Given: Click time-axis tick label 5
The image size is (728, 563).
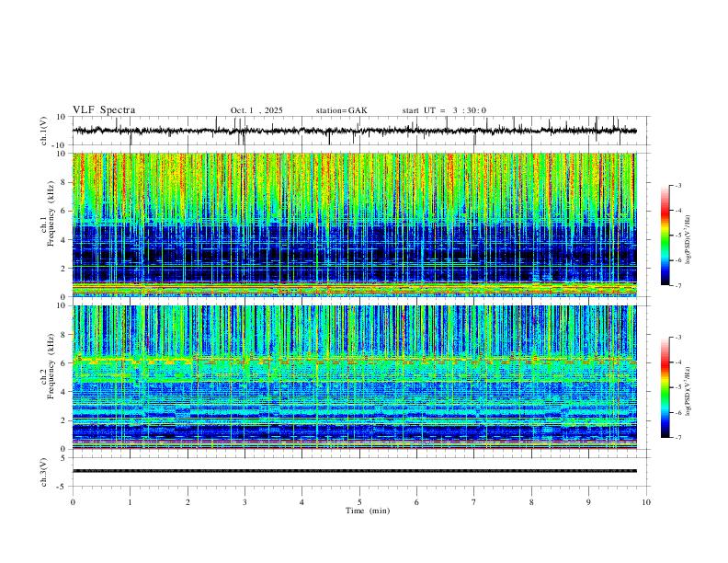Looking at the screenshot, I should [x=359, y=502].
